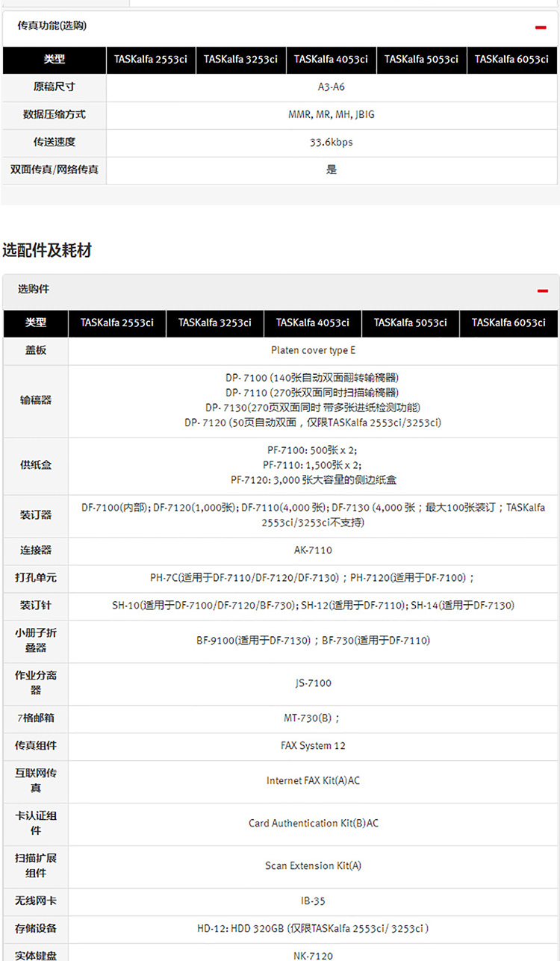Screen dimensions: 560x961
Task: Click the IB-35 wireless card entry
Action: (313, 901)
